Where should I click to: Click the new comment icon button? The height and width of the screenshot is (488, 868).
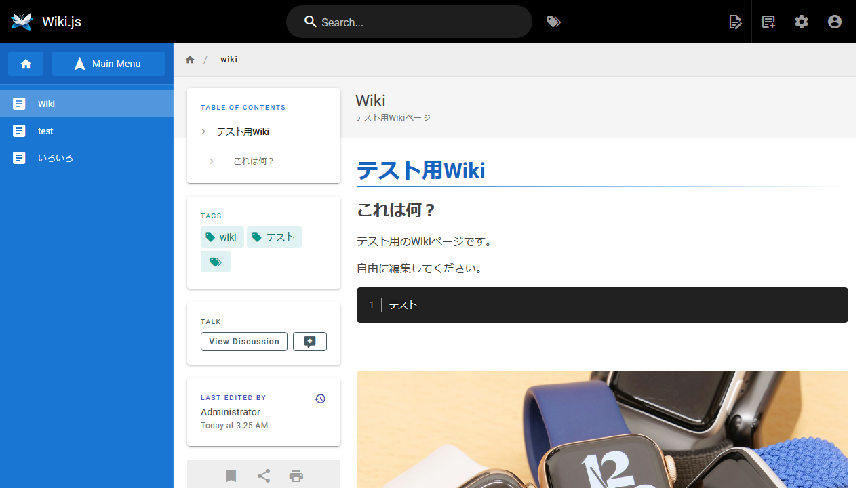pyautogui.click(x=310, y=342)
